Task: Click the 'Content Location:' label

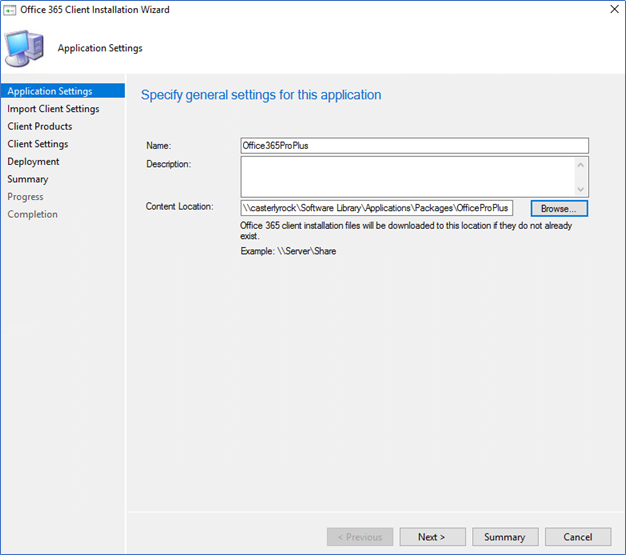Action: [x=180, y=206]
